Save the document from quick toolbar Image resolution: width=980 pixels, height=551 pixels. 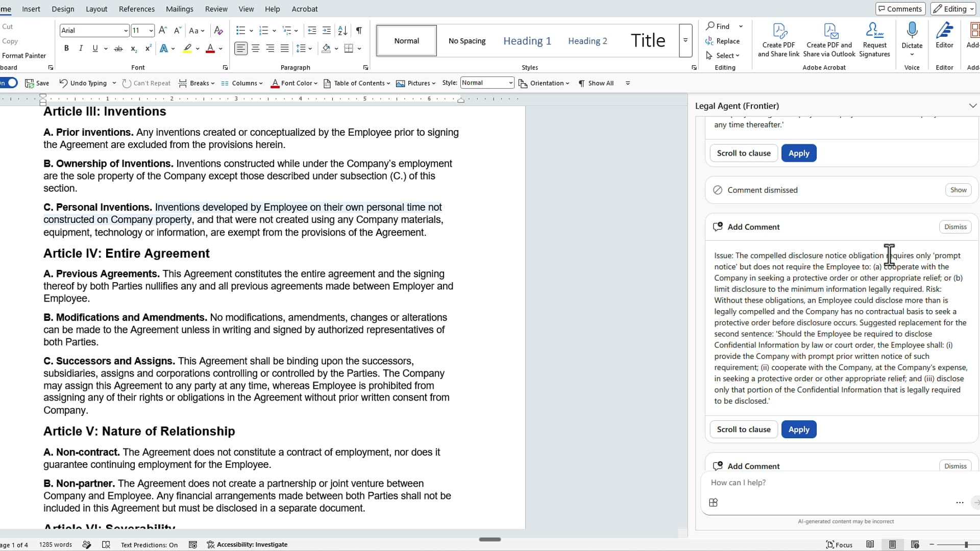[x=37, y=83]
